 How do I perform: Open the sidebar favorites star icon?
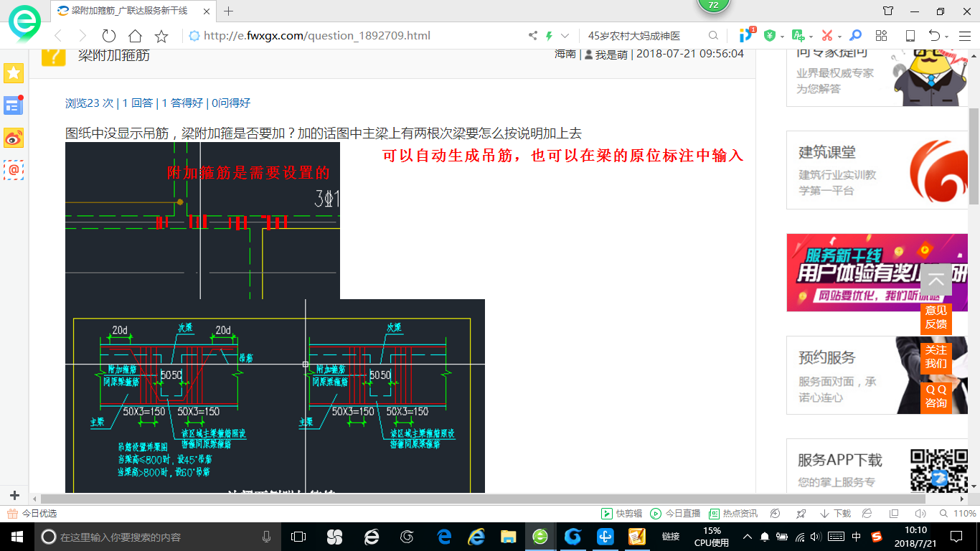[14, 72]
